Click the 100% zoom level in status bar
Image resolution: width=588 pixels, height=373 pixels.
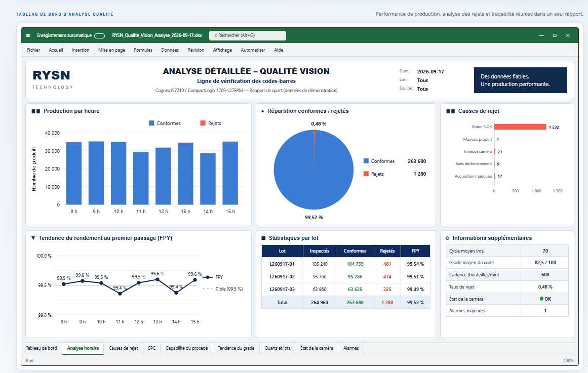click(x=568, y=360)
